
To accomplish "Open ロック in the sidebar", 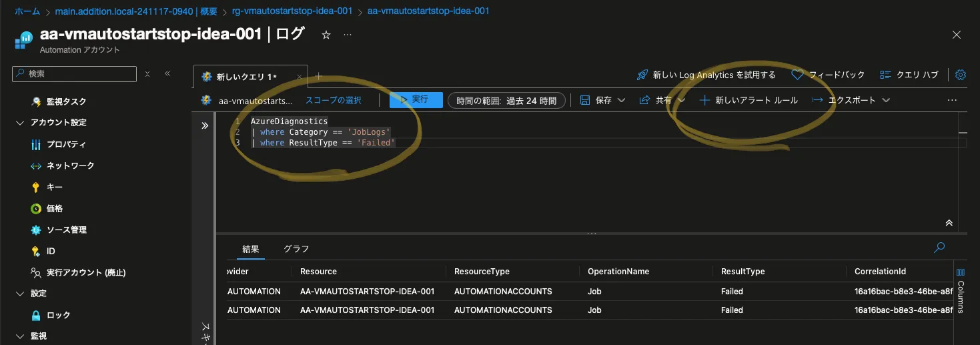I will point(51,315).
